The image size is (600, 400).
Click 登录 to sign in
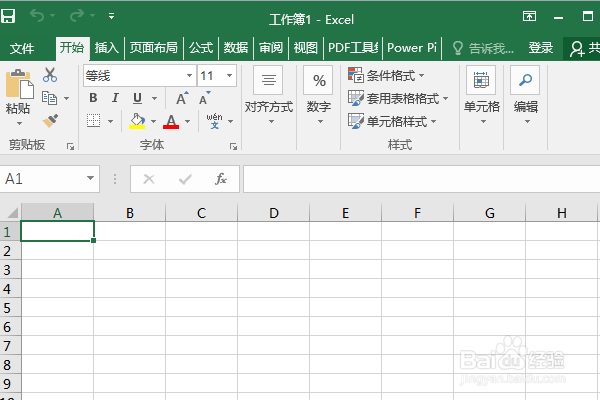[x=541, y=48]
